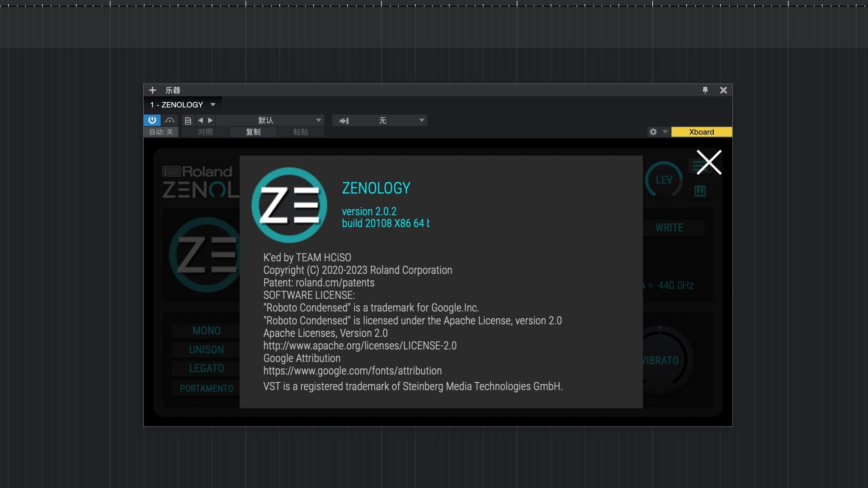Go to previous preset arrow
This screenshot has width=868, height=488.
[x=200, y=120]
